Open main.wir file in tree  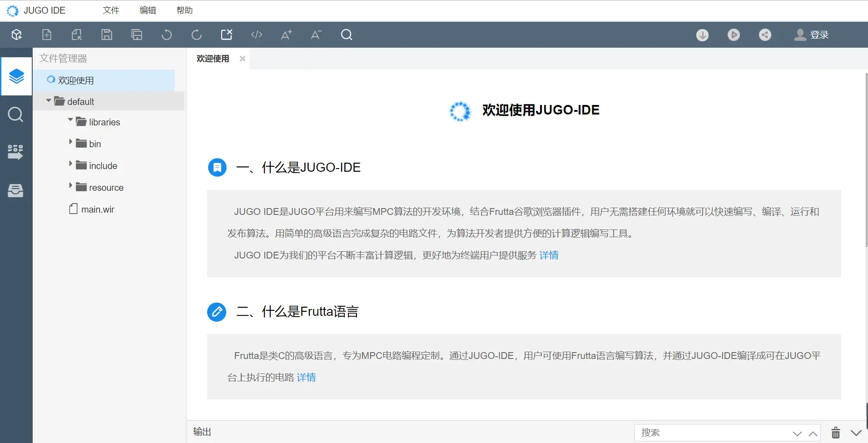click(98, 209)
